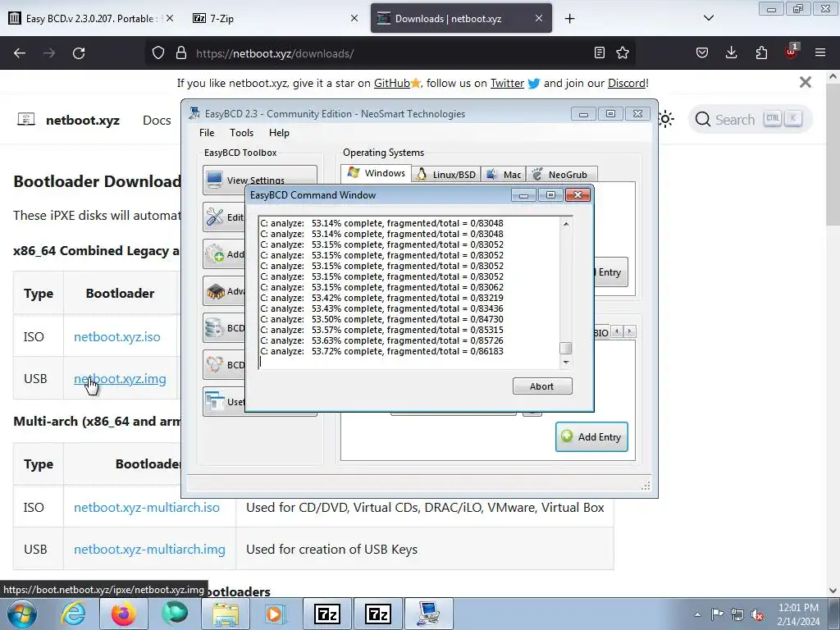Switch to the 7-Zip browser tab
Viewport: 840px width, 630px height.
point(276,18)
